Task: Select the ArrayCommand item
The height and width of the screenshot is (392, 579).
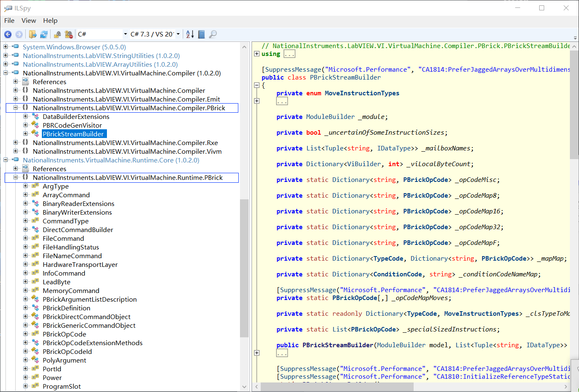Action: point(66,195)
